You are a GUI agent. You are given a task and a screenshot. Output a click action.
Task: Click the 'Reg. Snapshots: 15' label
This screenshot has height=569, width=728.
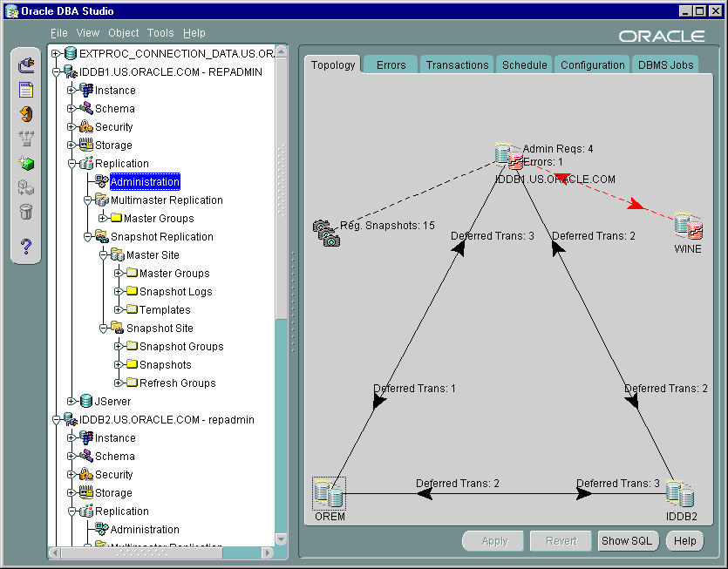(x=387, y=226)
